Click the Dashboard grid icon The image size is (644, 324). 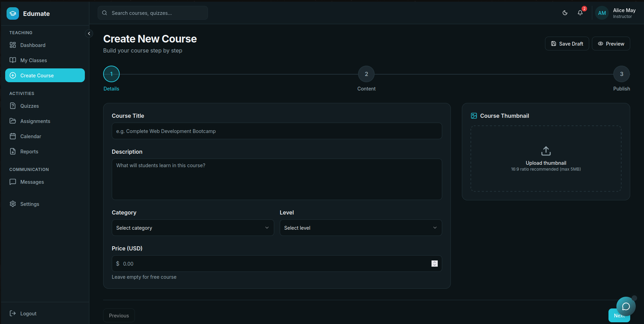tap(13, 45)
